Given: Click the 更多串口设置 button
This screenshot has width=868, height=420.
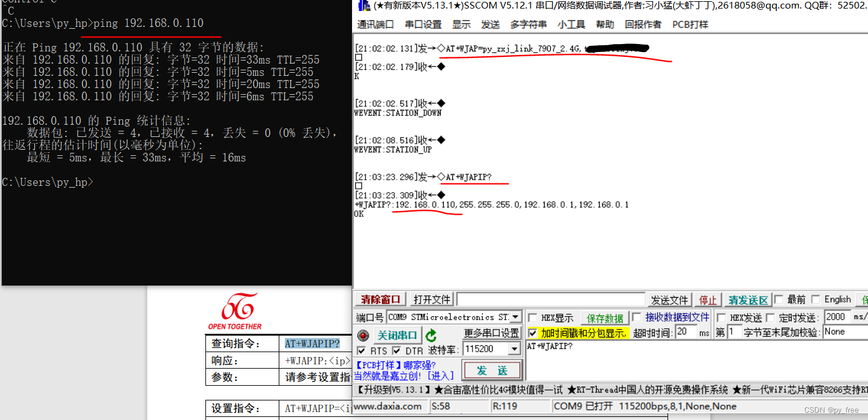Looking at the screenshot, I should [491, 333].
